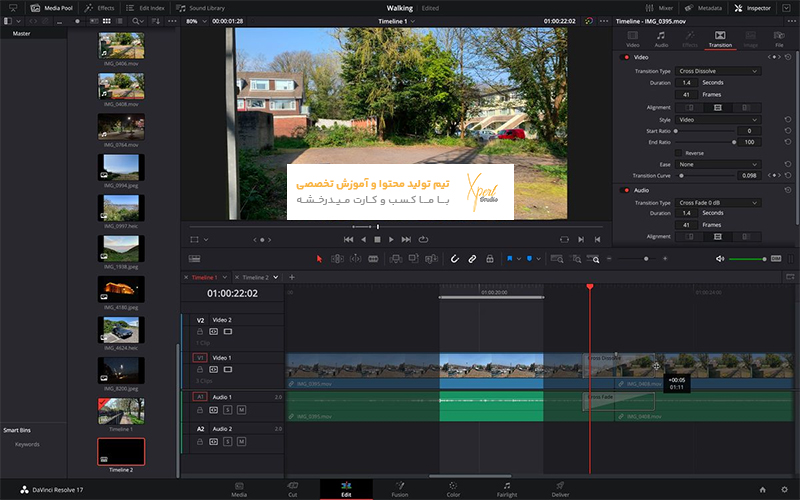Viewport: 800px width, 500px height.
Task: Enable the Reverse checkbox
Action: coord(678,153)
